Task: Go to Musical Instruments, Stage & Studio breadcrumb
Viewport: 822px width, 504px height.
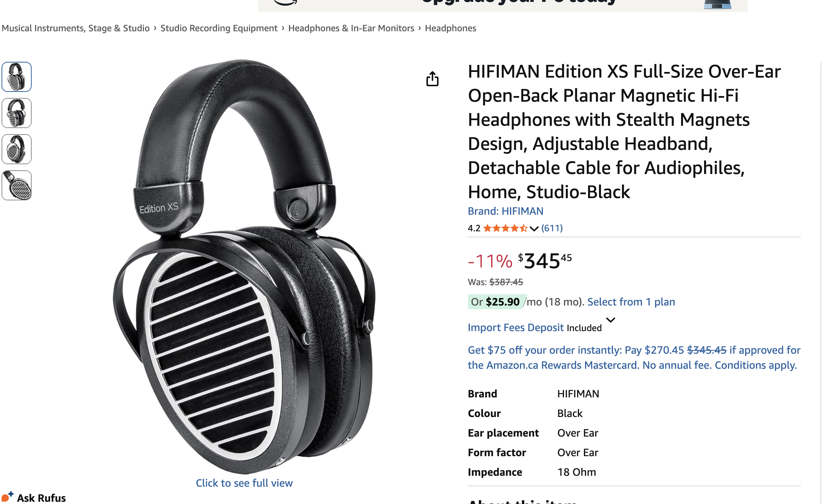Action: pos(76,28)
